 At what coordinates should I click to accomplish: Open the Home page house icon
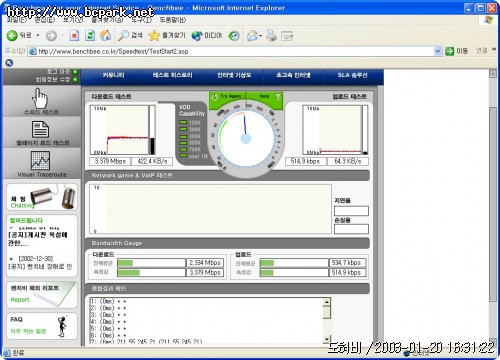coord(106,35)
